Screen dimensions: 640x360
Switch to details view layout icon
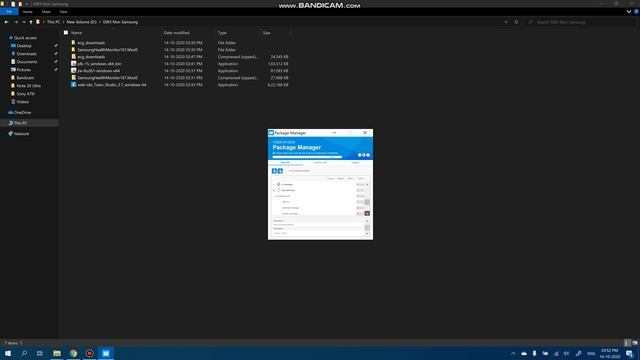coord(627,343)
